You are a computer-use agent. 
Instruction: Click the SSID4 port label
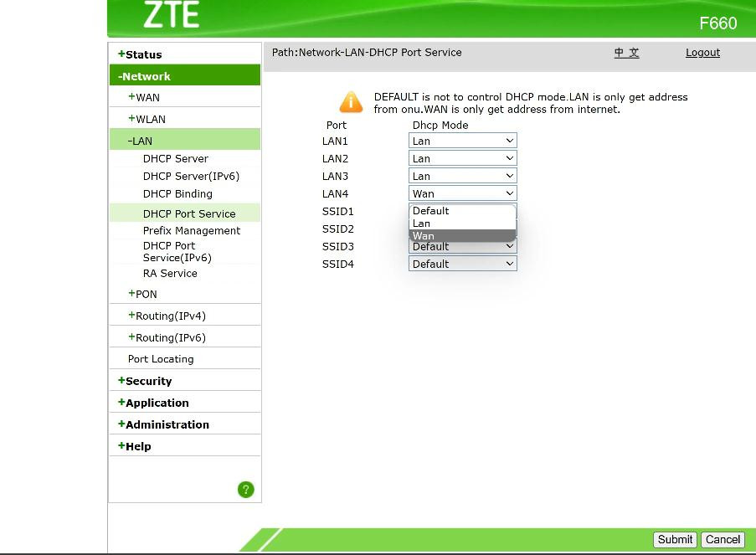click(338, 265)
